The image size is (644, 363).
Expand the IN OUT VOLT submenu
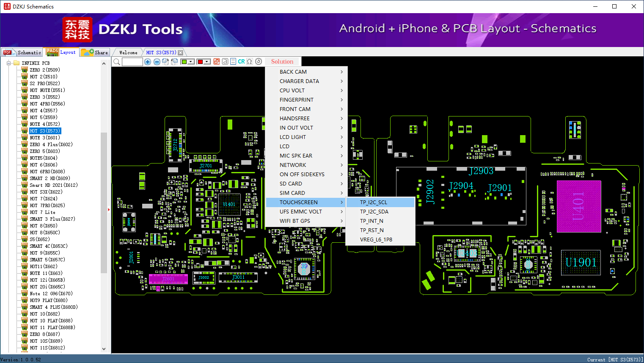click(x=306, y=128)
